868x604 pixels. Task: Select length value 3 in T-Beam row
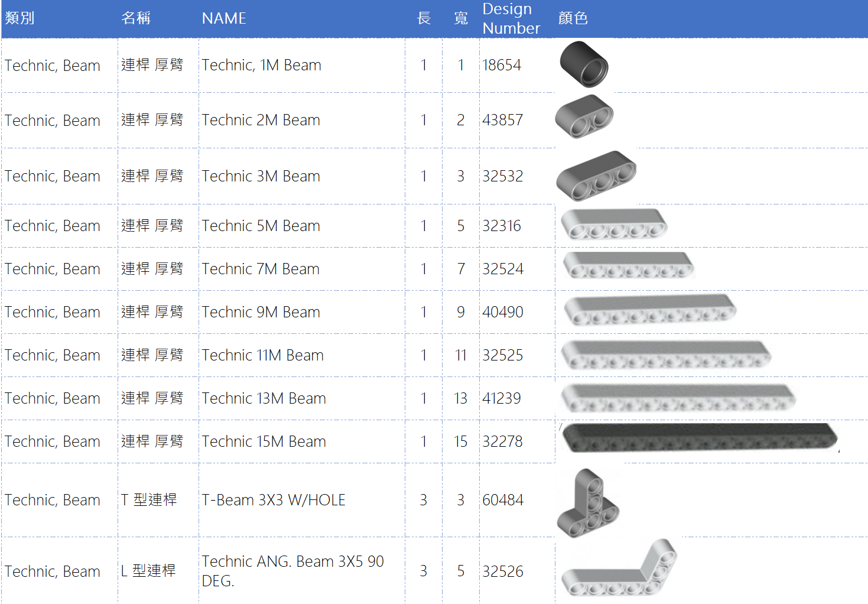(x=424, y=500)
